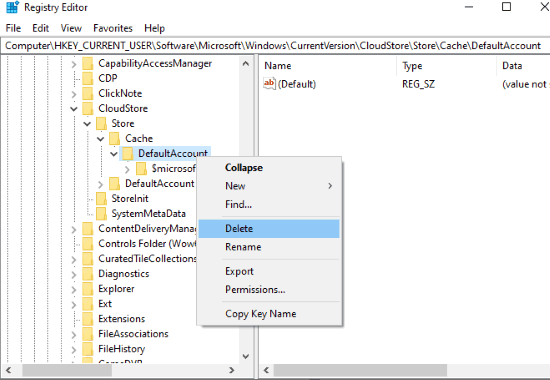Expand the Diagnostics key

click(74, 275)
